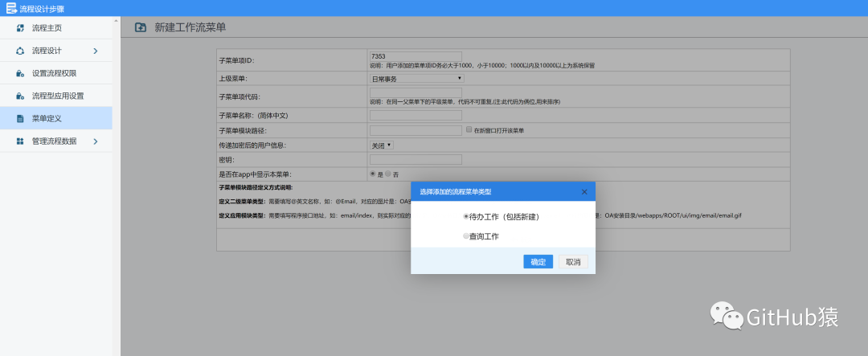Open the 传递加密后的用户信息 关闭 dropdown

click(x=382, y=145)
